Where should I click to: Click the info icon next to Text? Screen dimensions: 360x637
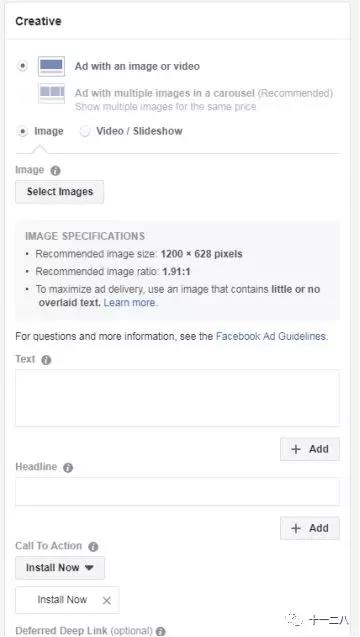pyautogui.click(x=46, y=360)
